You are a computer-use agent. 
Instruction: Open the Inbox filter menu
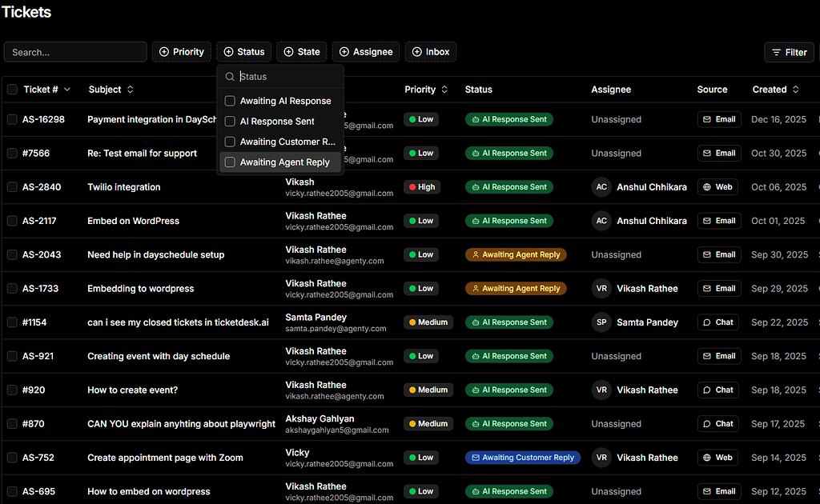430,51
